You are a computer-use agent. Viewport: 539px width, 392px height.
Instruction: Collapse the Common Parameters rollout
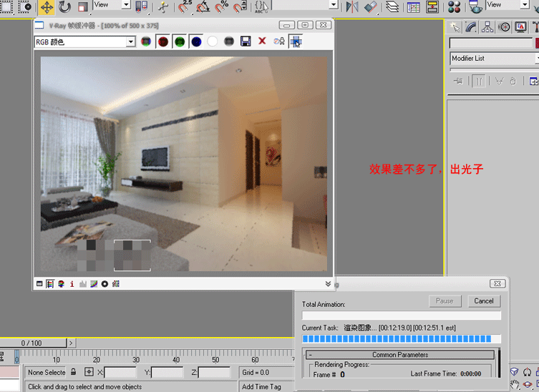400,355
